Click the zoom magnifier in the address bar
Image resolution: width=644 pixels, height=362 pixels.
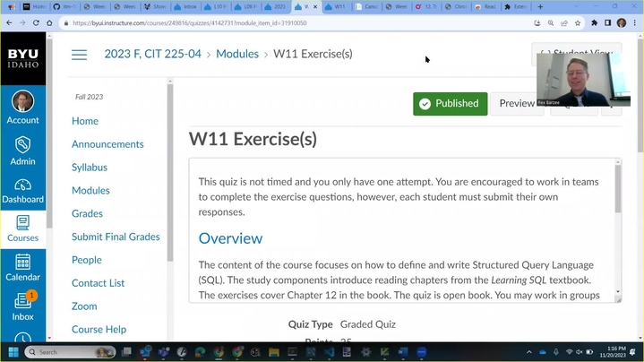coord(551,23)
